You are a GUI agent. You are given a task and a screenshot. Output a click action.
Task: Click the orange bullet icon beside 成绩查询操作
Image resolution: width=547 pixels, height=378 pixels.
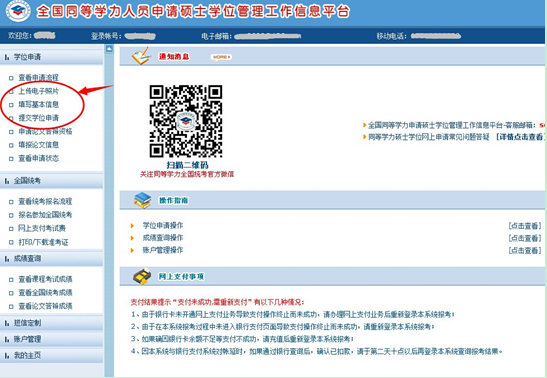click(132, 238)
